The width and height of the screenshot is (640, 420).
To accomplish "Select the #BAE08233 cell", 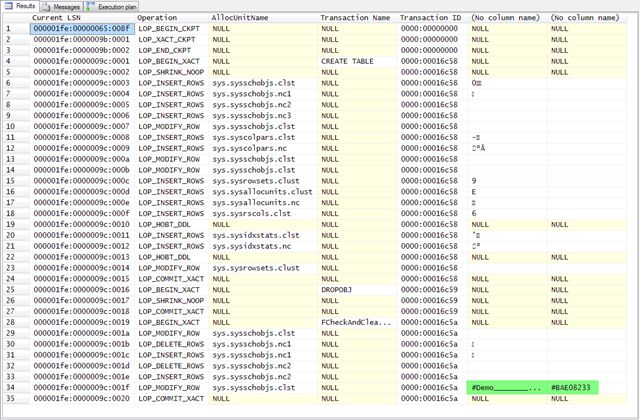I will [x=571, y=388].
